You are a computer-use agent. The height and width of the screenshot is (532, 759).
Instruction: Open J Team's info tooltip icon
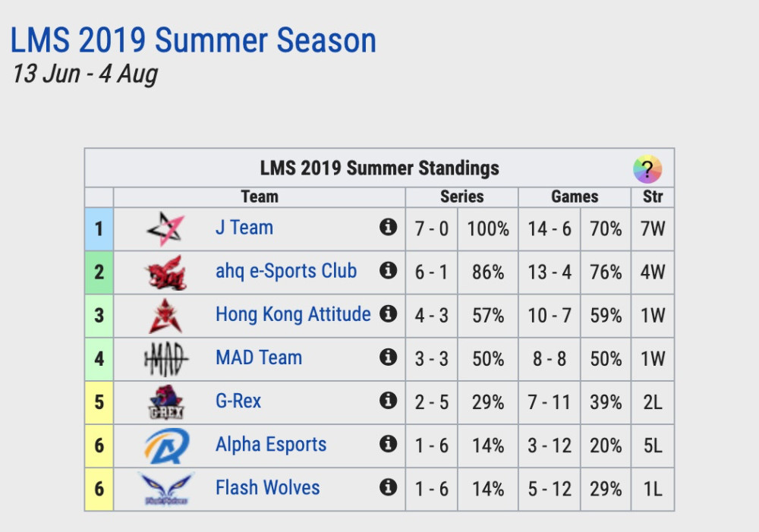click(x=388, y=227)
